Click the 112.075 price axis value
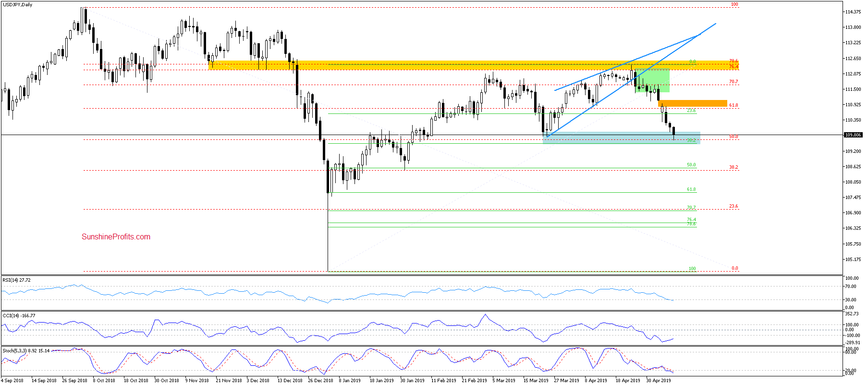The width and height of the screenshot is (868, 386). click(853, 74)
